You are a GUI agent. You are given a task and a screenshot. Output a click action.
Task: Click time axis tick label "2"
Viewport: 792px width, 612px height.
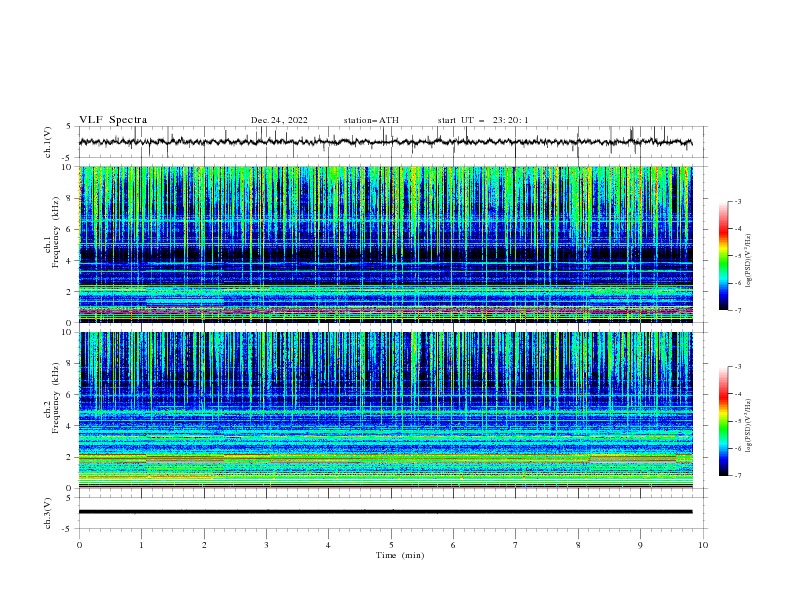pos(204,545)
